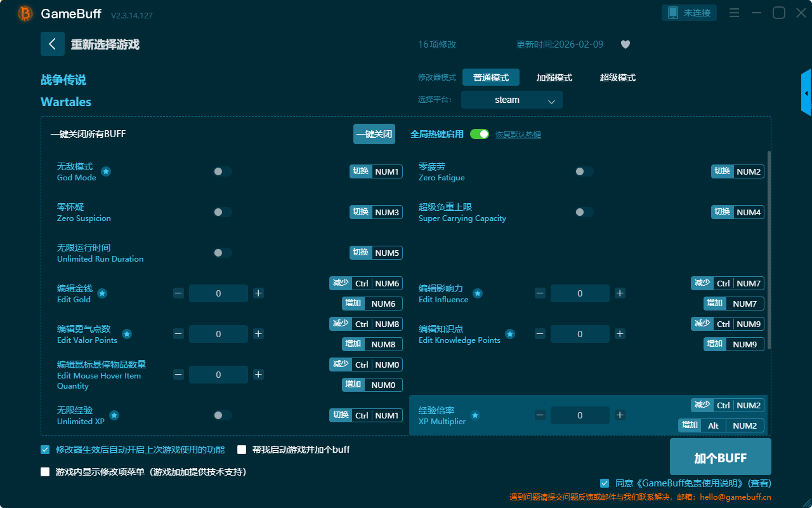Click the Edit Influence value input field
Image resolution: width=812 pixels, height=508 pixels.
point(580,293)
